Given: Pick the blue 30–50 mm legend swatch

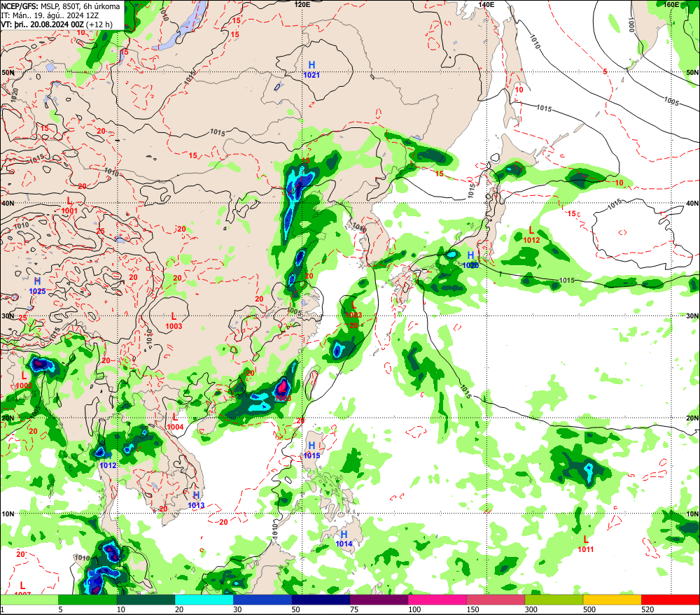Looking at the screenshot, I should [x=262, y=600].
